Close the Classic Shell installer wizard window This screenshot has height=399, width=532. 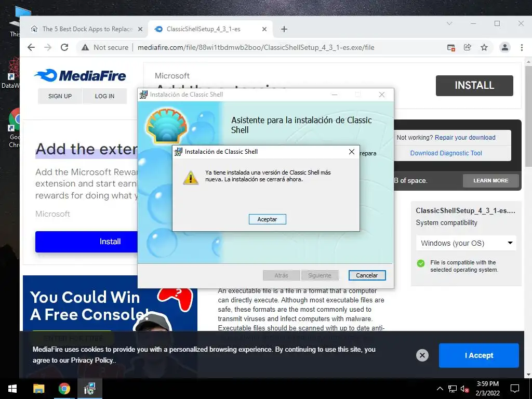pyautogui.click(x=382, y=95)
